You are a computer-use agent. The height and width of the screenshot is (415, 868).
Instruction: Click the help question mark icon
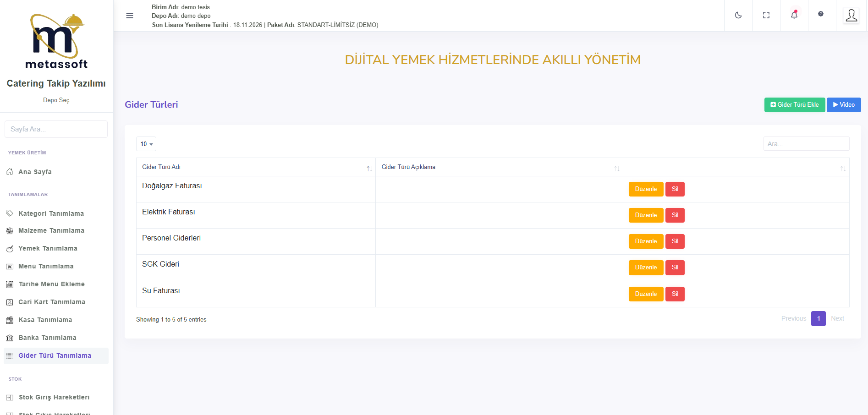pos(820,14)
